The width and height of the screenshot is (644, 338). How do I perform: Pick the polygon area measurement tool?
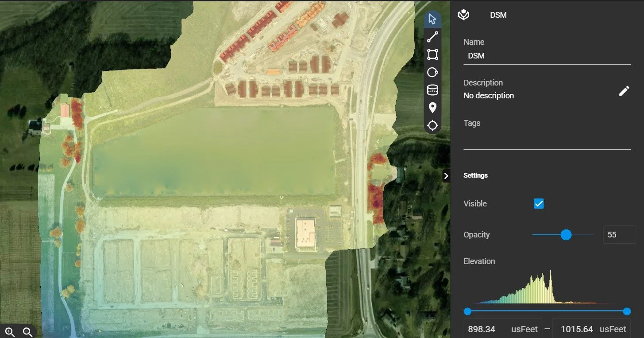click(432, 54)
